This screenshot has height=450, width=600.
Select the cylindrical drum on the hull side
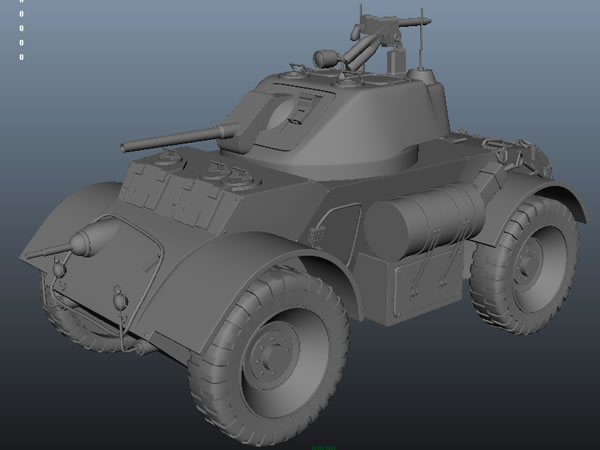(424, 220)
